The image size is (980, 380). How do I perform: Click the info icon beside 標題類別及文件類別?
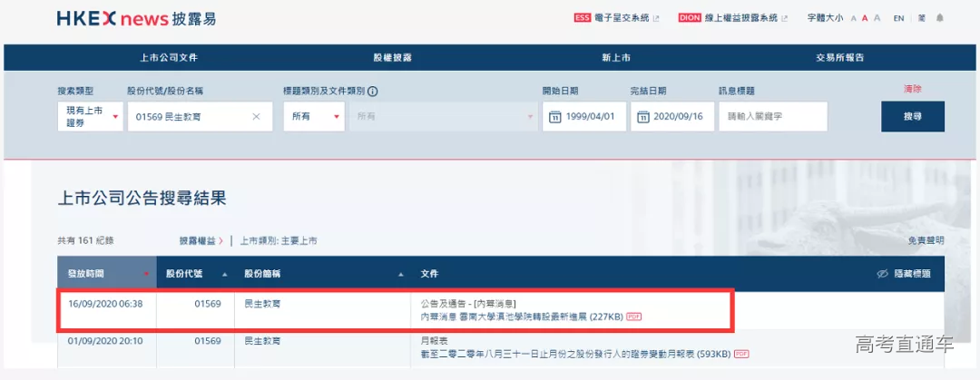coord(372,91)
